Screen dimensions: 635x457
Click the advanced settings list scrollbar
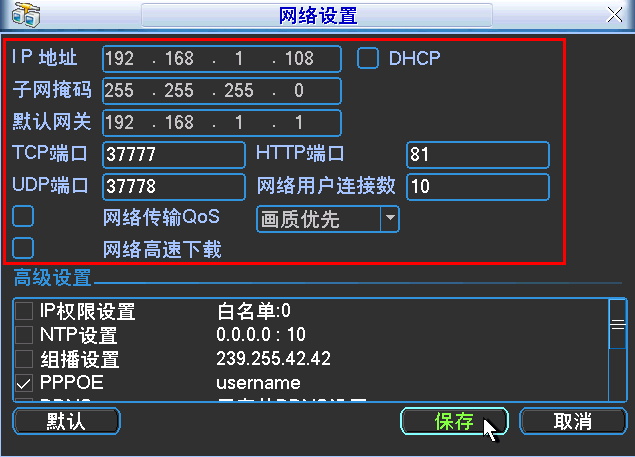click(617, 350)
